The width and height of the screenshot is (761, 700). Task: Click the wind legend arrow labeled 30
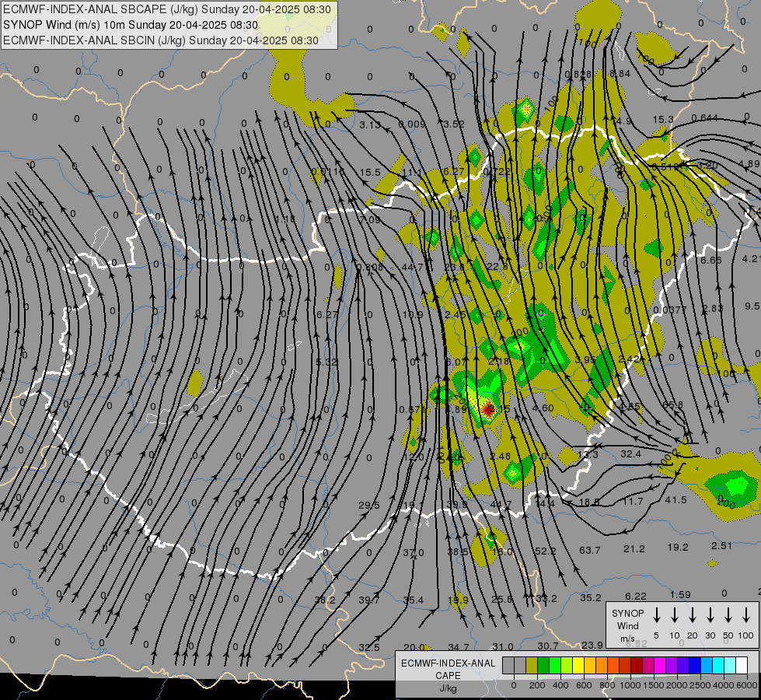[710, 615]
